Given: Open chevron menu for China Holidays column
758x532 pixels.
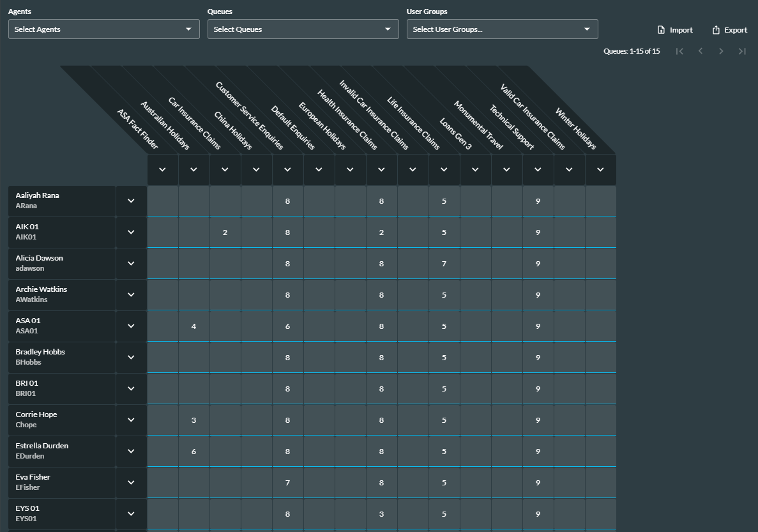Looking at the screenshot, I should [x=256, y=170].
